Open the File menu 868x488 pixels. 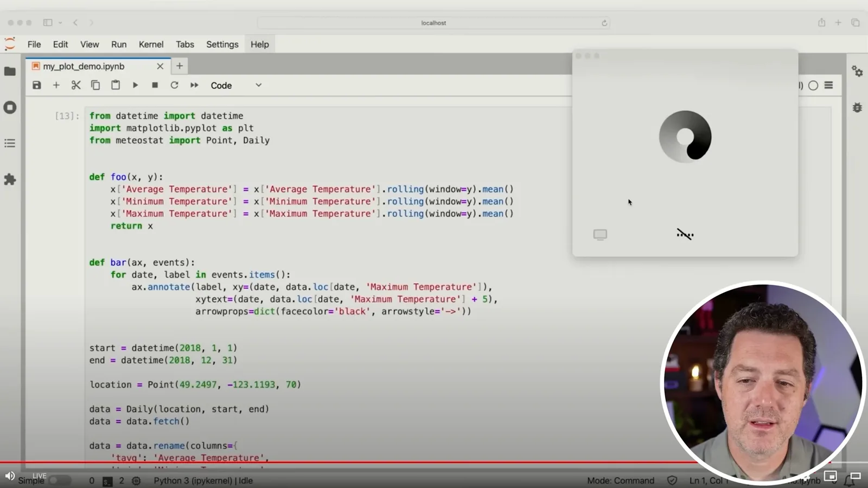pyautogui.click(x=34, y=44)
